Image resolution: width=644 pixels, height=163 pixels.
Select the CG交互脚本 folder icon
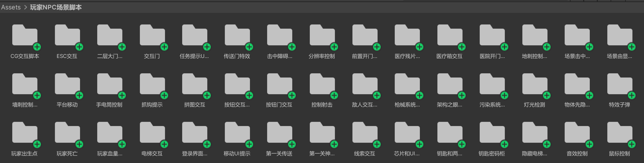click(25, 35)
